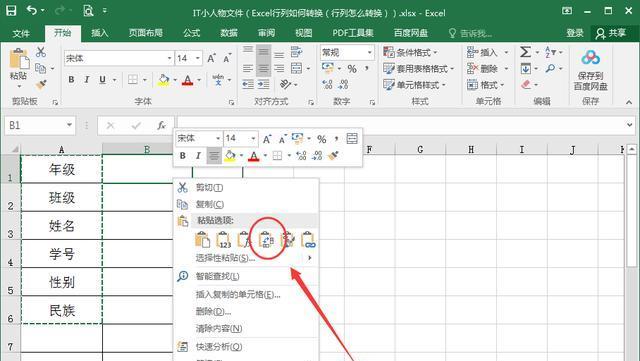This screenshot has height=361, width=640.
Task: Open the 文件 tab
Action: [21, 33]
